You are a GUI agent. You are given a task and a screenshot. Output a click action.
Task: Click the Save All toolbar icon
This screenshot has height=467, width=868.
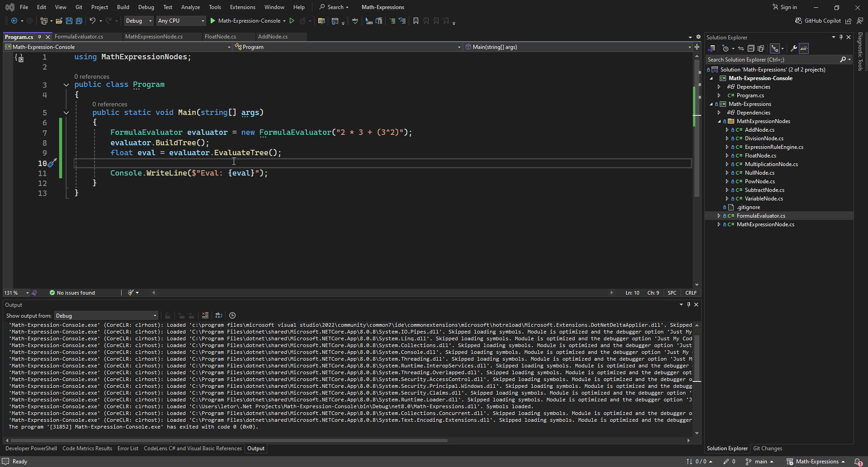click(x=79, y=21)
